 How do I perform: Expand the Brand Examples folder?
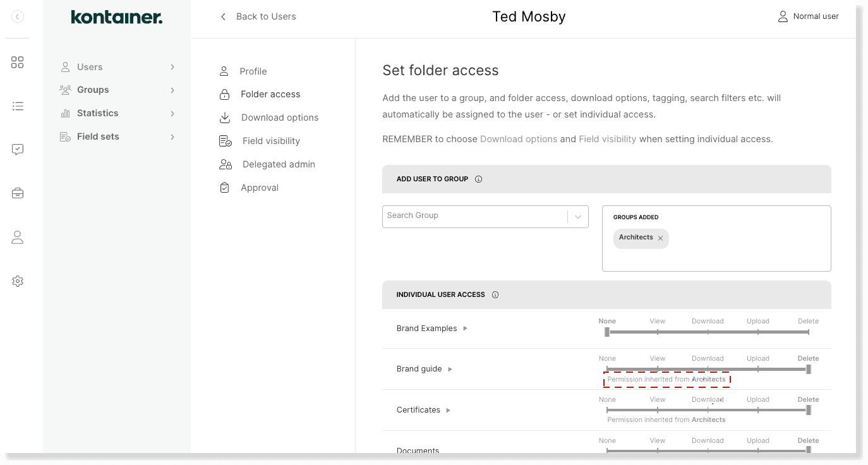(465, 328)
